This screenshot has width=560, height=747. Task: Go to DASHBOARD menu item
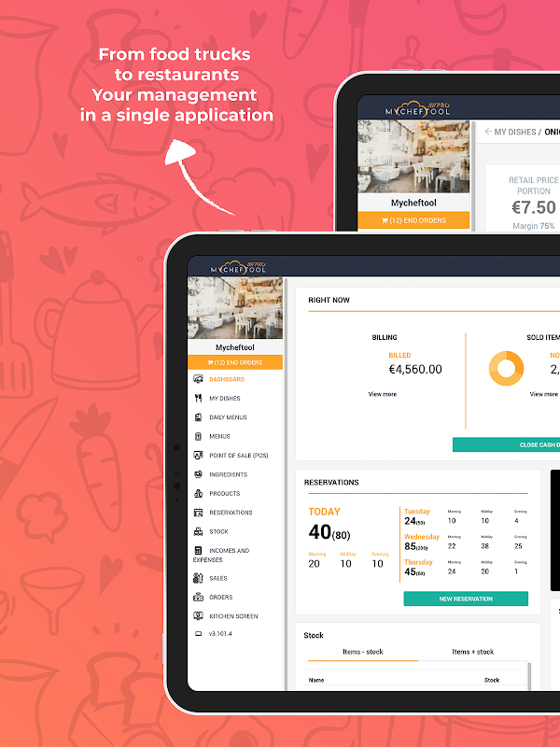(x=227, y=379)
